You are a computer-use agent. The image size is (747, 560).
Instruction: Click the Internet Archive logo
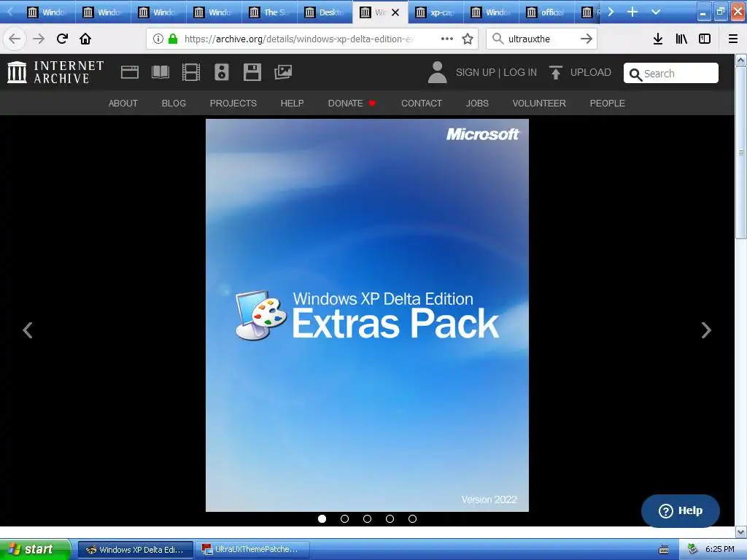55,72
